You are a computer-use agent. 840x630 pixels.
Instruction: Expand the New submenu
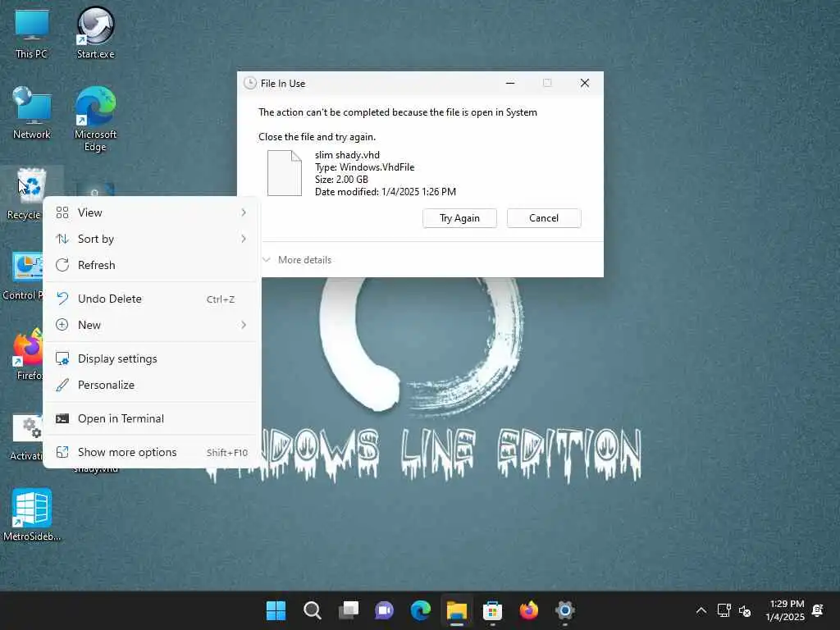(152, 325)
